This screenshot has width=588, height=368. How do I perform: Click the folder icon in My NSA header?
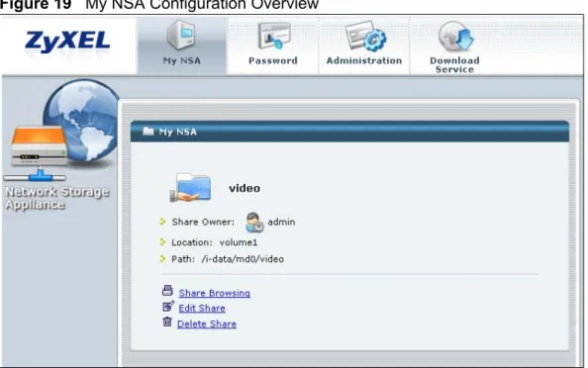(148, 132)
